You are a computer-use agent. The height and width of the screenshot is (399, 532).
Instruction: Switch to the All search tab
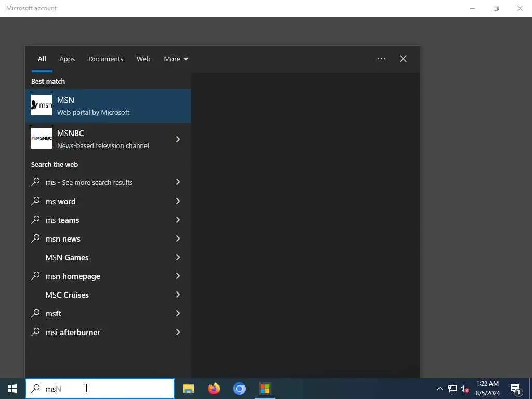click(42, 59)
